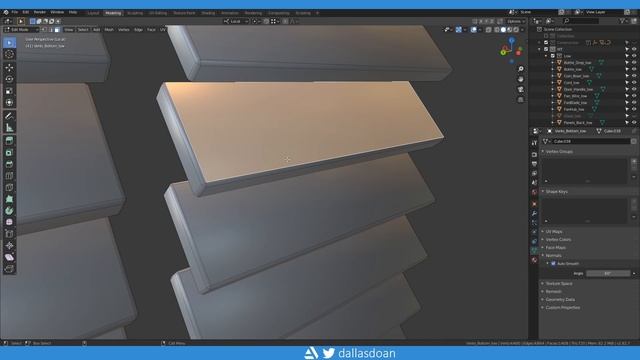Expand the UV Maps panel
640x360 pixels.
pyautogui.click(x=554, y=231)
